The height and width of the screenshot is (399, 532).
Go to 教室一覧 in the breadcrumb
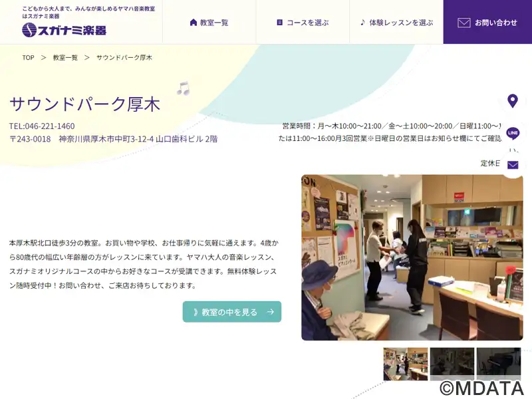[x=65, y=58]
